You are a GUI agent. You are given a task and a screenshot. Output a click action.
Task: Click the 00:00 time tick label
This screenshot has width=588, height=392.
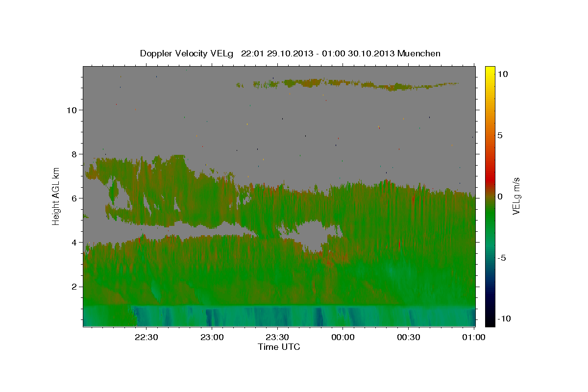pos(343,337)
